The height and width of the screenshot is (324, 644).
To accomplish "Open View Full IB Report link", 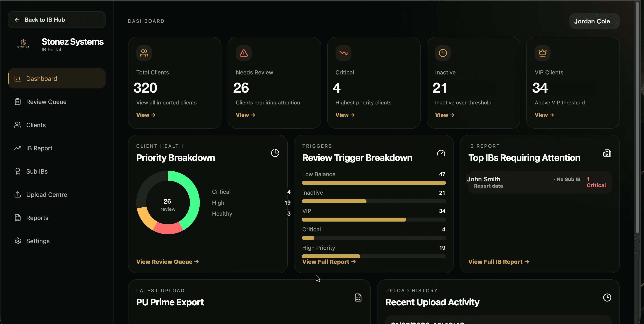I will click(499, 262).
